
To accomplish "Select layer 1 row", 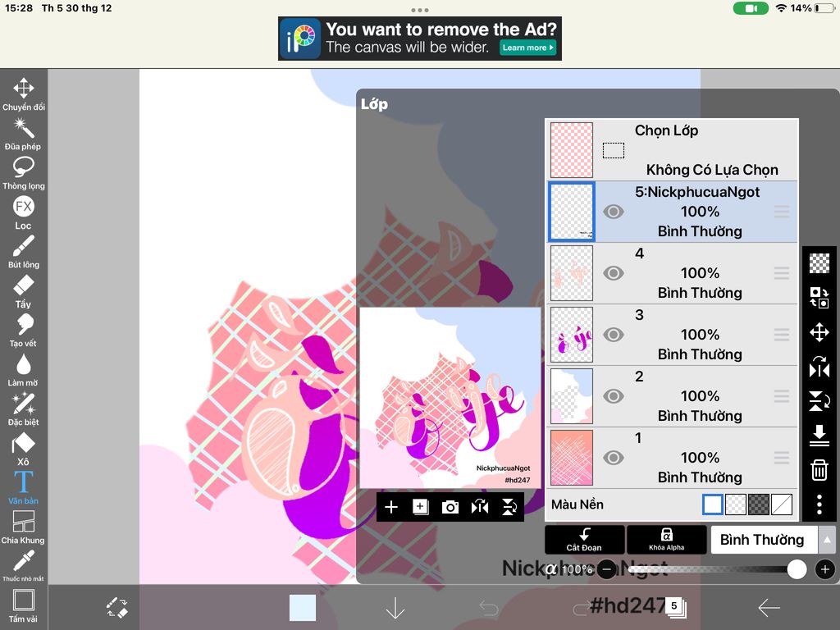I will tap(672, 458).
